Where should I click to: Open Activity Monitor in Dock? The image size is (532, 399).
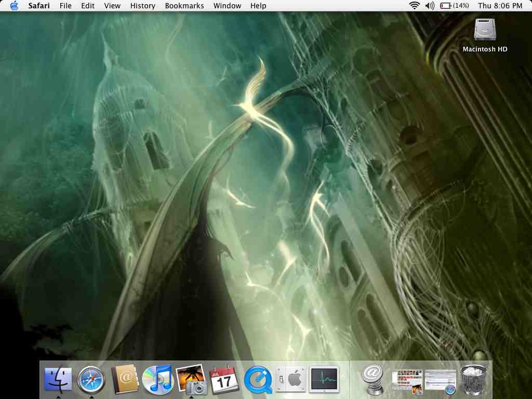324,379
